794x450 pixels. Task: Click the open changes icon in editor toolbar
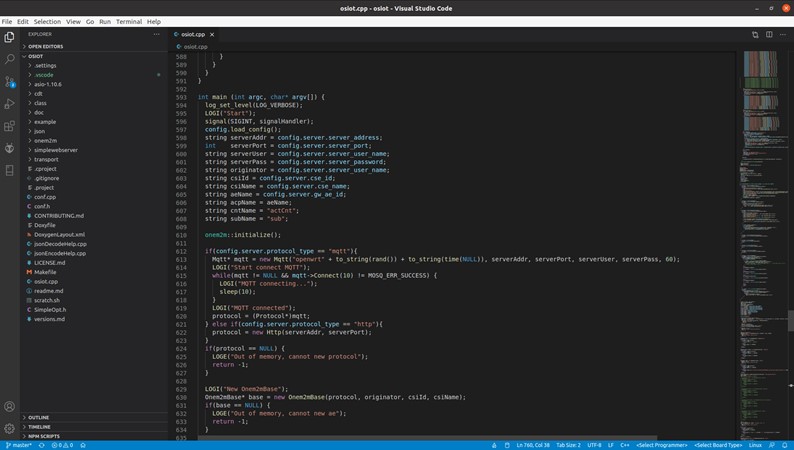tap(755, 34)
